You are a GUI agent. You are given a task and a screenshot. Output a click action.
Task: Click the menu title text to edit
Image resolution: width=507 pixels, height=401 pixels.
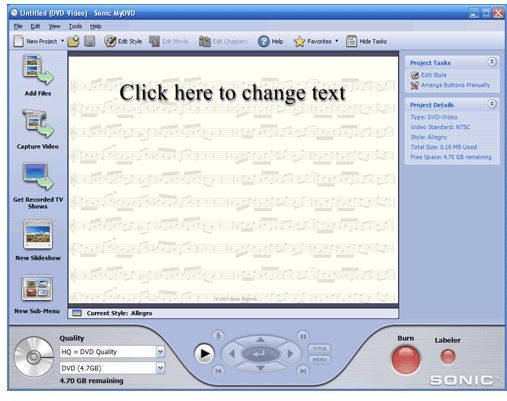232,92
